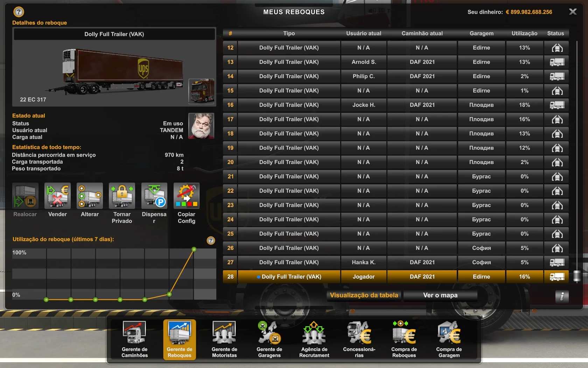The height and width of the screenshot is (368, 588).
Task: Click the info button below the table
Action: [x=561, y=296]
